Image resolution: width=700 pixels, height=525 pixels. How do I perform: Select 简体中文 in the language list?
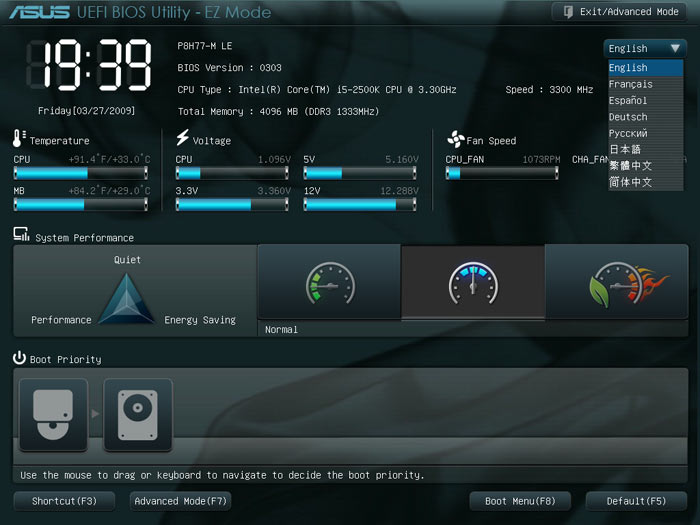[646, 182]
